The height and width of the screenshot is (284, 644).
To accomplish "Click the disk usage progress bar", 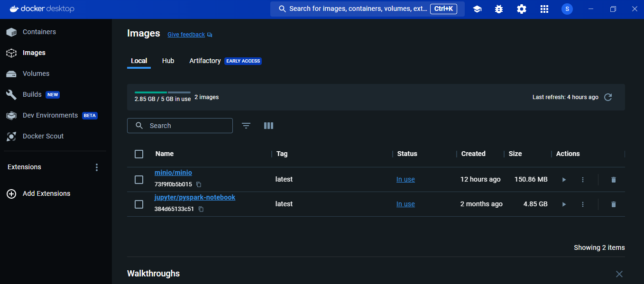I will [x=162, y=92].
